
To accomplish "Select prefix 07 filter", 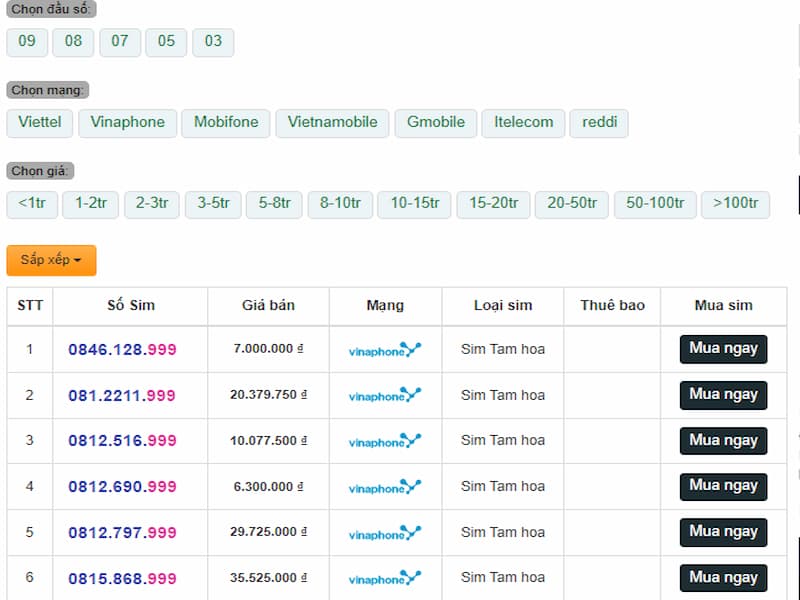I will click(x=120, y=42).
